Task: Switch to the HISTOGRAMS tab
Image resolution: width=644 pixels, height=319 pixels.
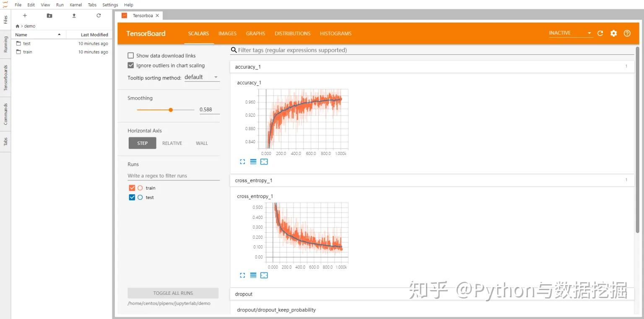Action: point(335,33)
